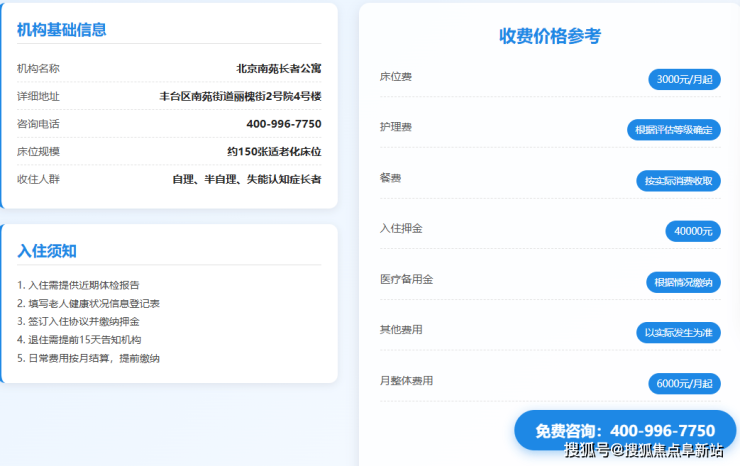Select the 收费价格参考 heading

coord(550,36)
